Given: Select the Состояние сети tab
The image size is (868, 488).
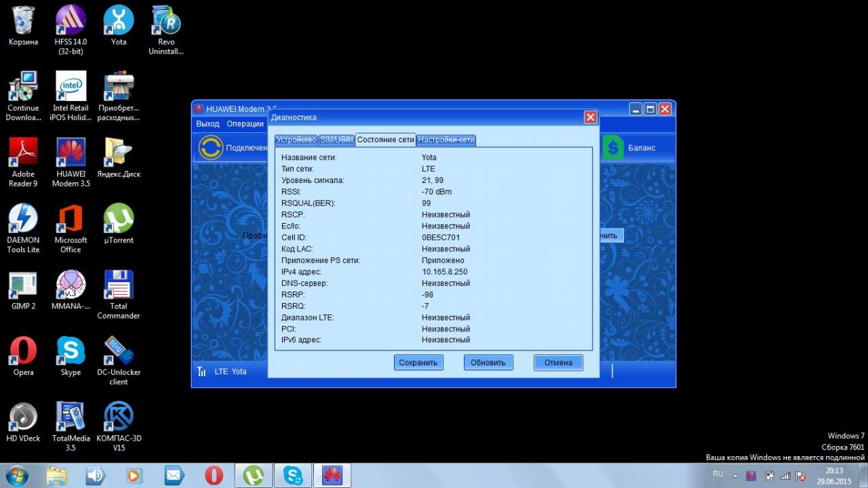Looking at the screenshot, I should coord(386,140).
